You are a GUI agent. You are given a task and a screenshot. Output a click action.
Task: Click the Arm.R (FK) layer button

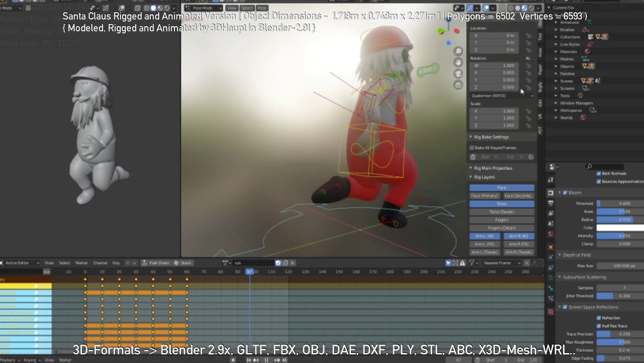pyautogui.click(x=519, y=244)
